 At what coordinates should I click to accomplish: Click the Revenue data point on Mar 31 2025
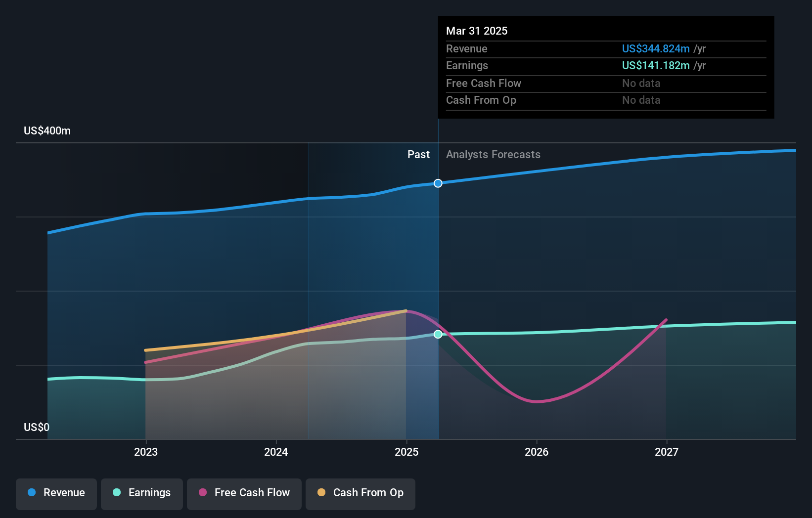[x=438, y=183]
